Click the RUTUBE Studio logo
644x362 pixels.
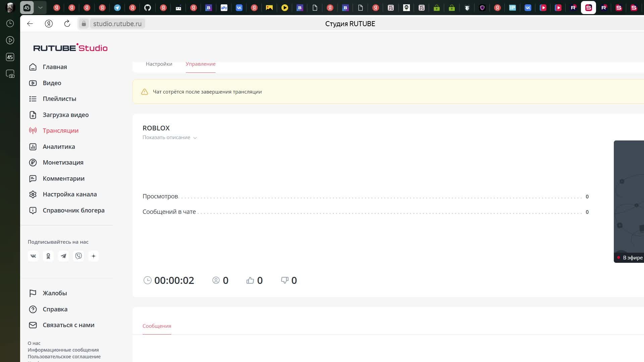click(70, 48)
